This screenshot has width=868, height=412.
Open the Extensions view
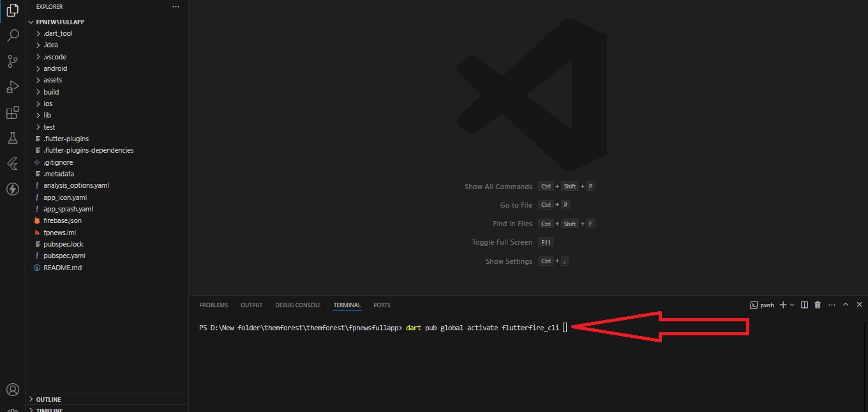[12, 113]
